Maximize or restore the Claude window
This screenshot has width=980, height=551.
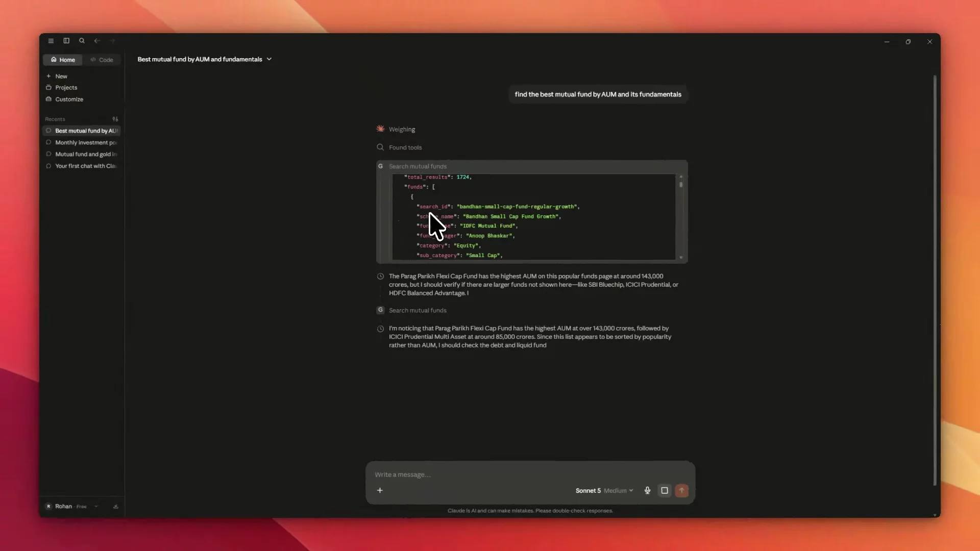point(908,42)
